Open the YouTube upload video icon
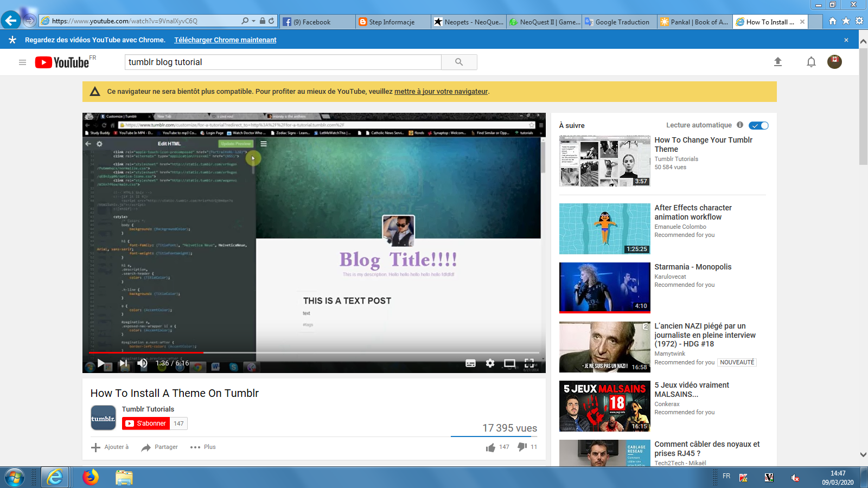868x488 pixels. pos(778,62)
